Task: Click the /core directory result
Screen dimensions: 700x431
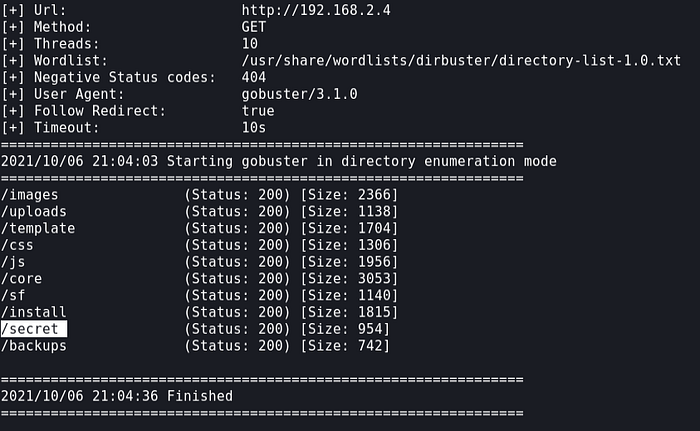Action: 22,279
